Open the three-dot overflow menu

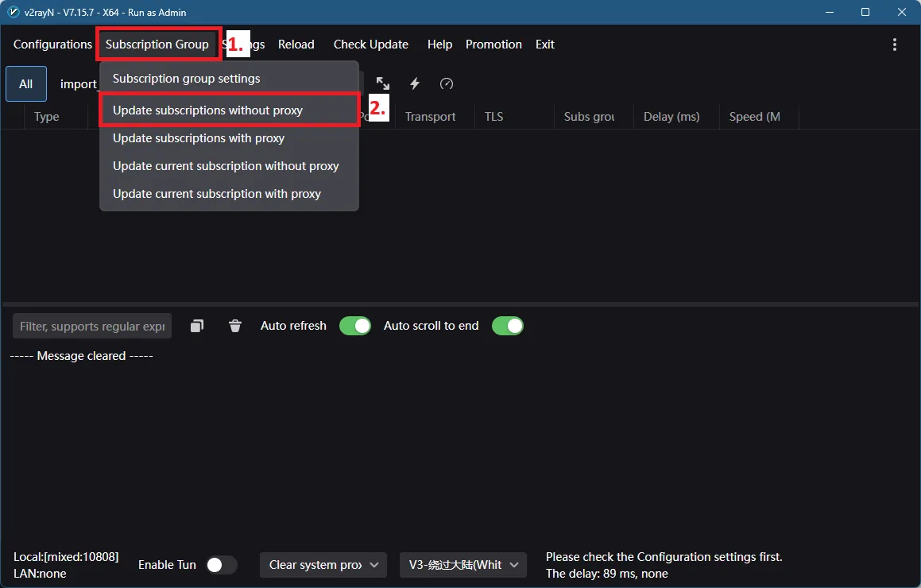click(x=895, y=44)
